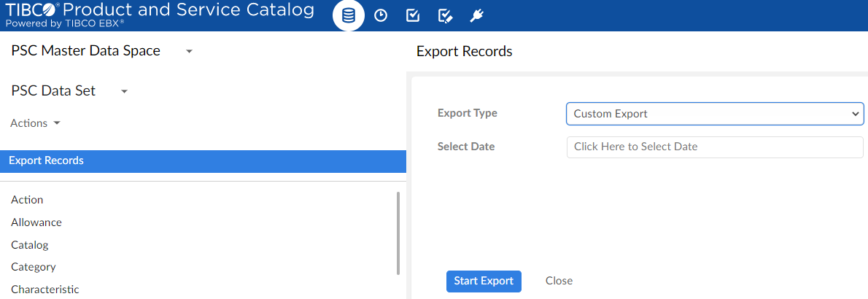Click the table list vertical scrollbar
Image resolution: width=868 pixels, height=299 pixels.
[398, 233]
